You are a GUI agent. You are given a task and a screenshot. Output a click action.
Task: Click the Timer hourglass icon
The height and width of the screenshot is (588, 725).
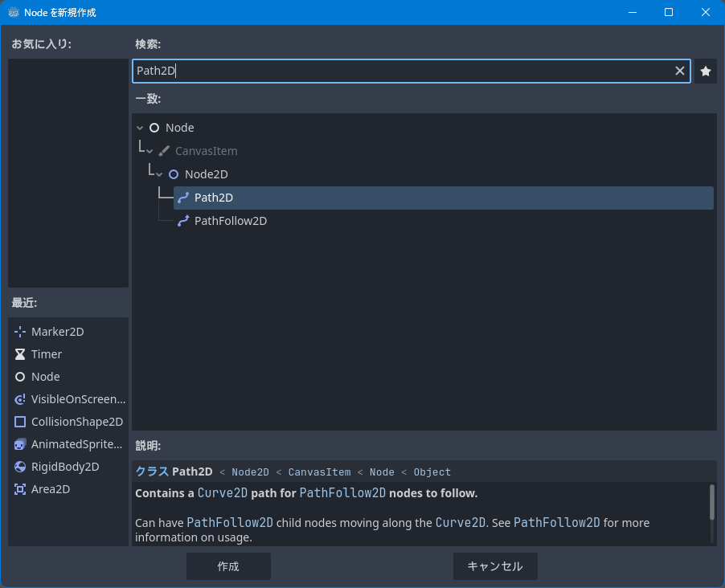point(20,354)
